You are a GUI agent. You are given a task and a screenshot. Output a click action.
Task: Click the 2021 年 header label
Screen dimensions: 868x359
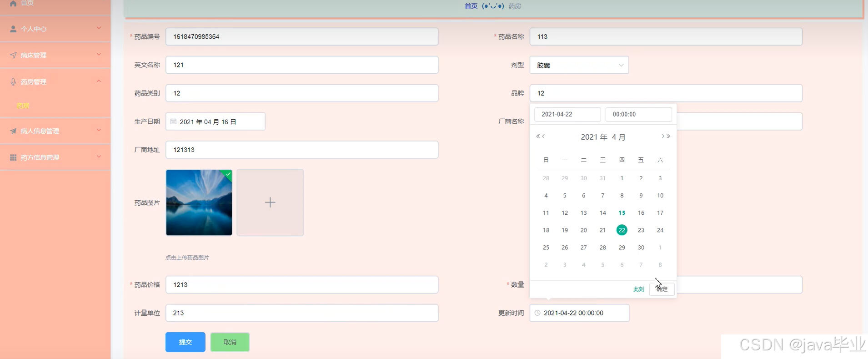[594, 137]
